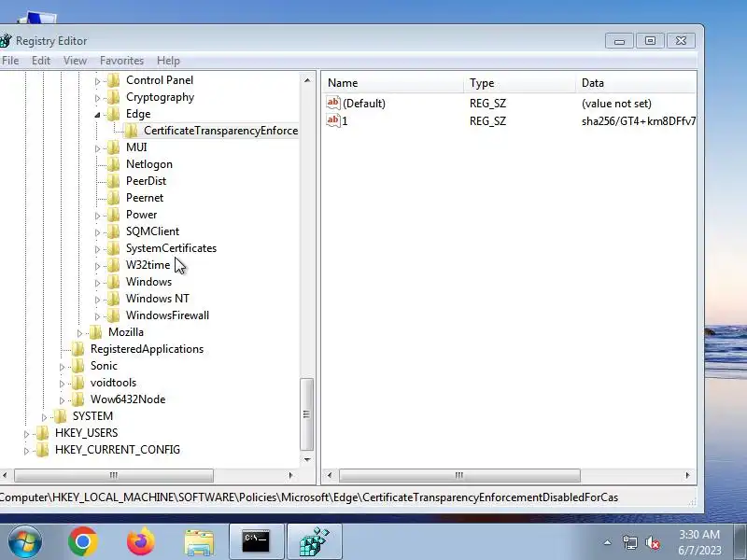Viewport: 747px width, 560px height.
Task: Click tree pane horizontal scroll right arrow
Action: (x=291, y=475)
